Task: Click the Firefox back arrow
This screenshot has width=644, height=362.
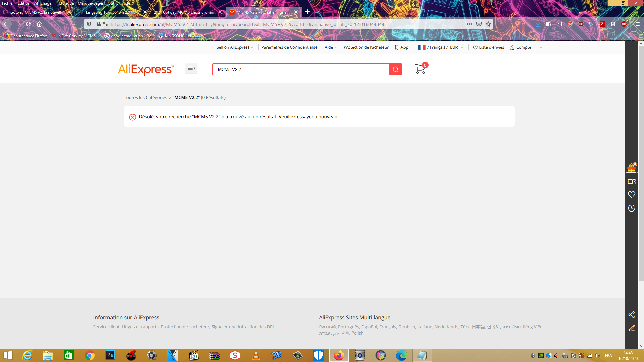Action: [7, 24]
